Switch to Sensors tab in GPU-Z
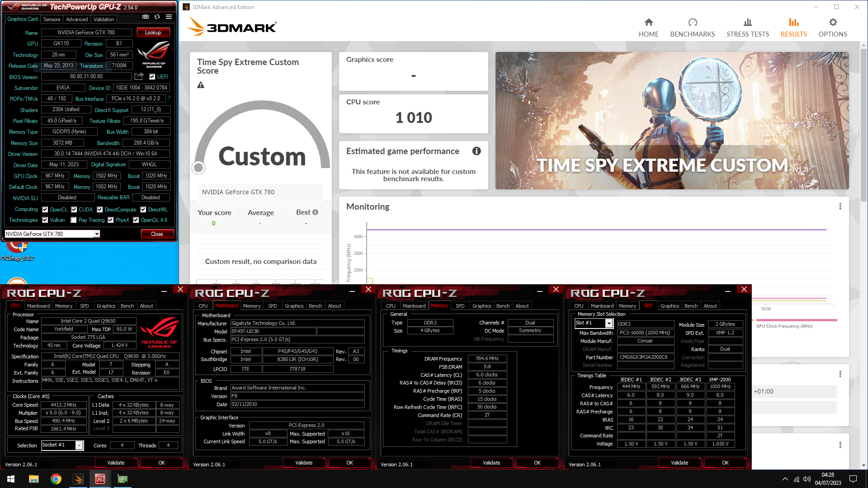This screenshot has height=488, width=868. (52, 19)
